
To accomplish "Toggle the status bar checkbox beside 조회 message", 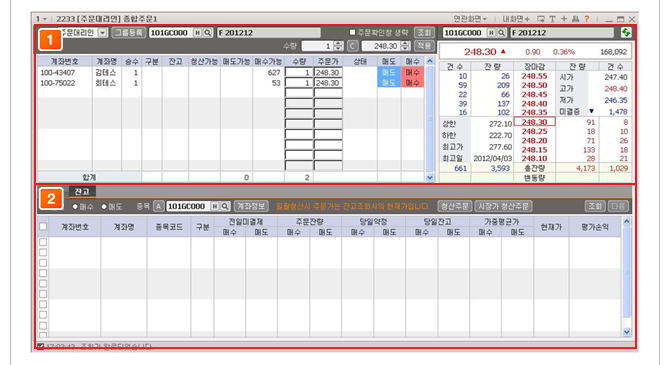I will (41, 346).
